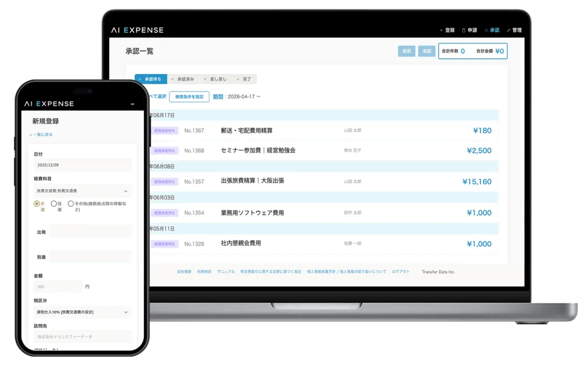Viewport: 588px width, 365px height.
Task: Click the すべて選択 link
Action: (x=158, y=96)
